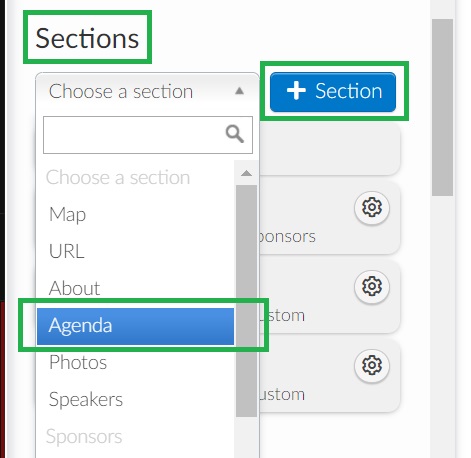Select the highlighted Agenda option
471x458 pixels.
click(x=135, y=326)
